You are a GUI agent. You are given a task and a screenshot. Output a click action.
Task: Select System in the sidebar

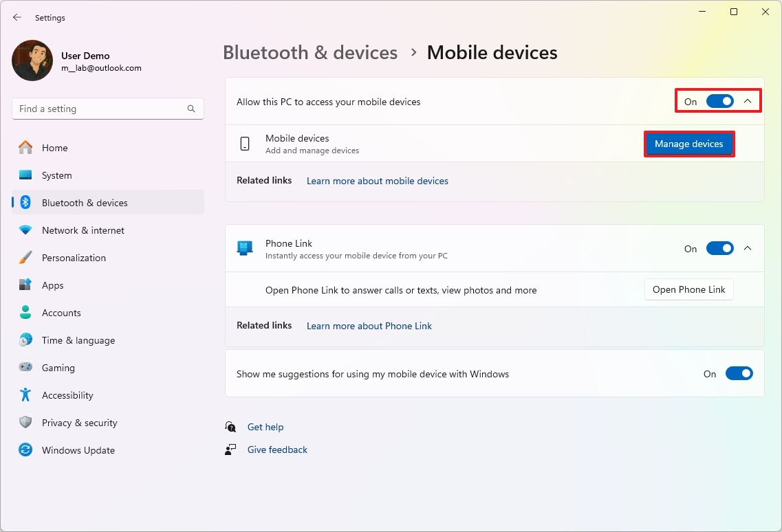coord(58,175)
